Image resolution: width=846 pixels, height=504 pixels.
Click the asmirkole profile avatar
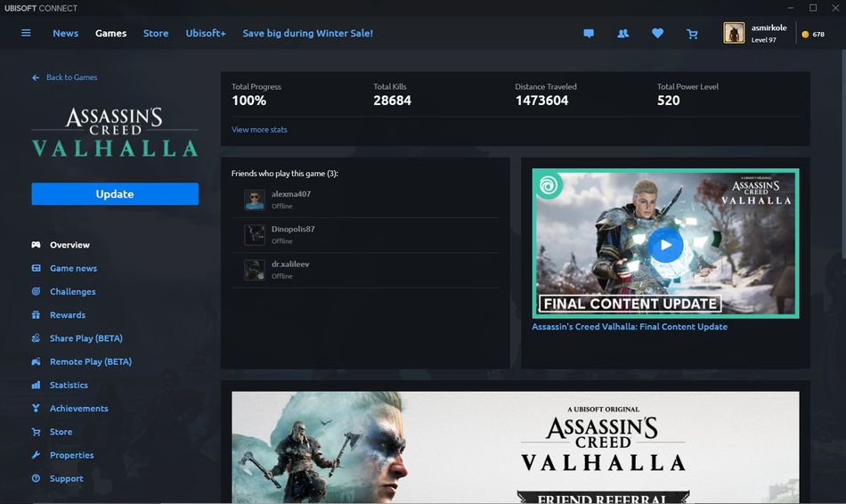(734, 33)
